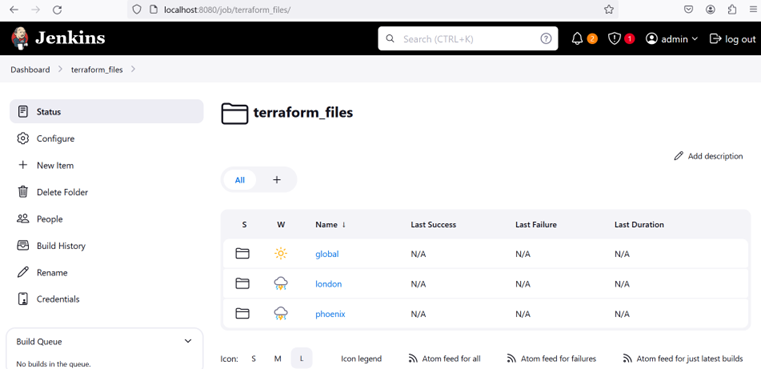Screen dimensions: 761x369
Task: Select medium icon size M
Action: (278, 359)
